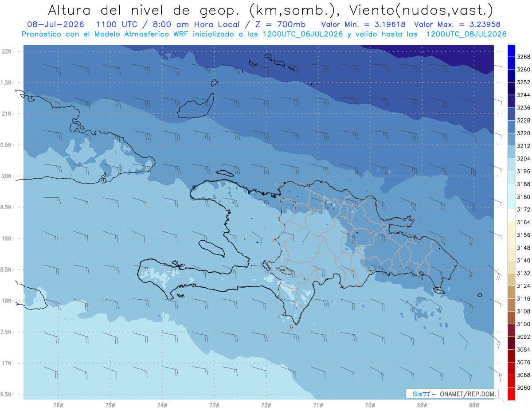Click the '3188' color bar value
Viewport: 532px width, 411px height.
(x=524, y=184)
